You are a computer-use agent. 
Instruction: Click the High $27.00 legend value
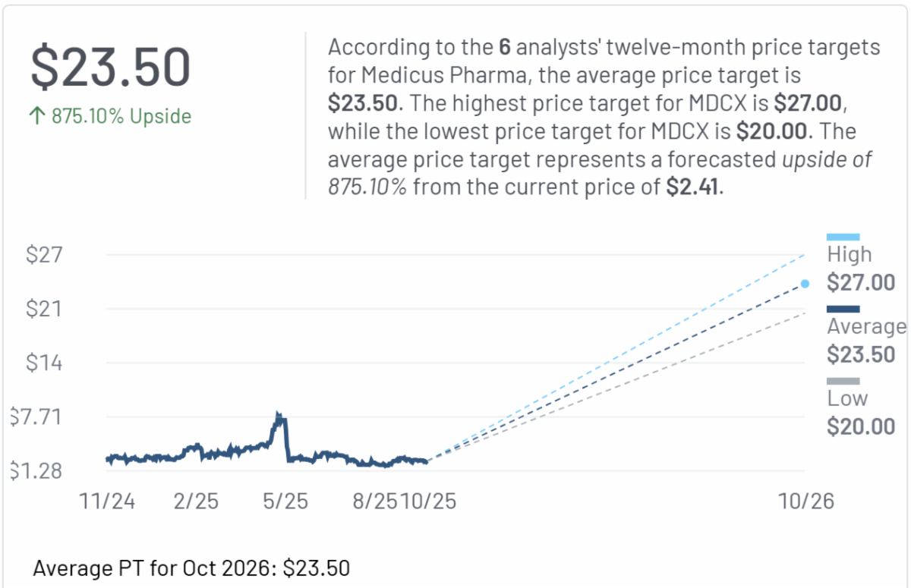coord(860,283)
